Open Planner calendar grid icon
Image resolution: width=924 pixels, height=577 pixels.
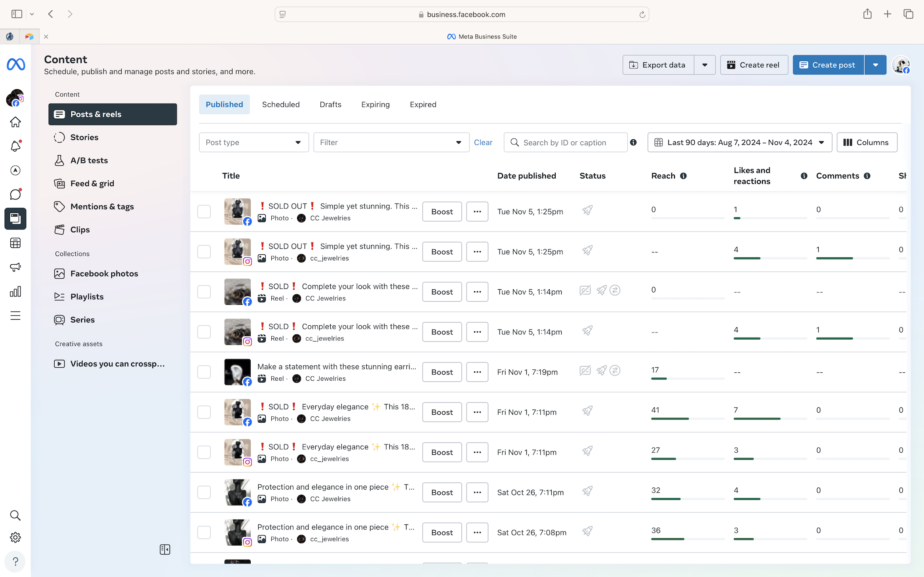coord(15,243)
